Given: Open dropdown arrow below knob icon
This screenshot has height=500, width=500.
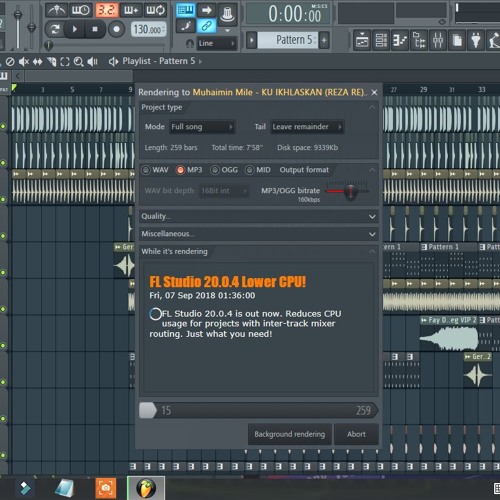Looking at the screenshot, I should pyautogui.click(x=228, y=31).
